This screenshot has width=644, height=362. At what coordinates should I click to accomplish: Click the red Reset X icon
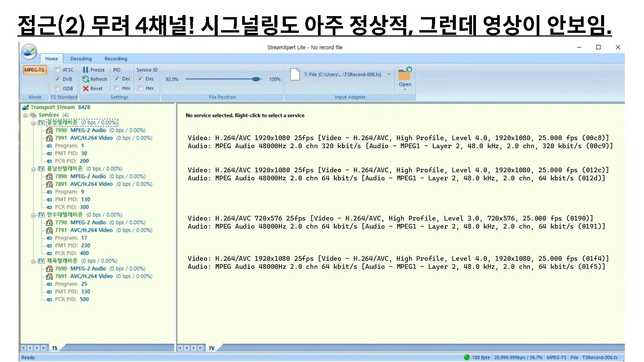pyautogui.click(x=86, y=88)
